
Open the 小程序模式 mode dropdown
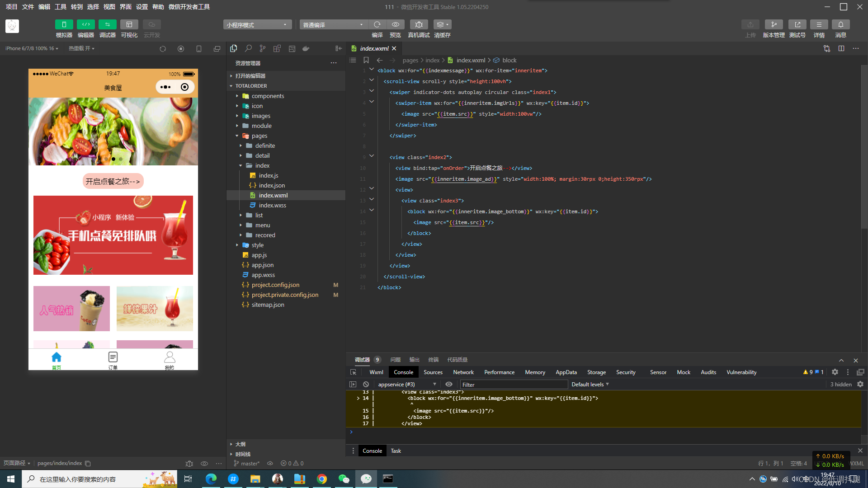tap(257, 24)
